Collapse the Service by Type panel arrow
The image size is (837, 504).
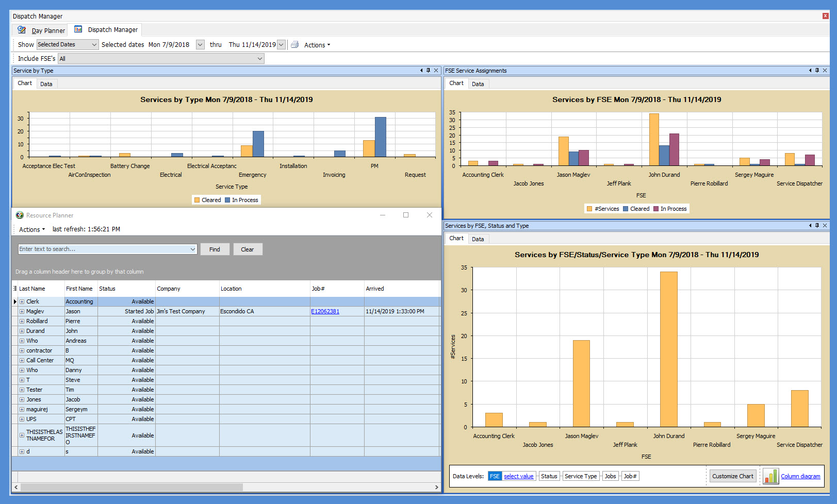coord(421,71)
